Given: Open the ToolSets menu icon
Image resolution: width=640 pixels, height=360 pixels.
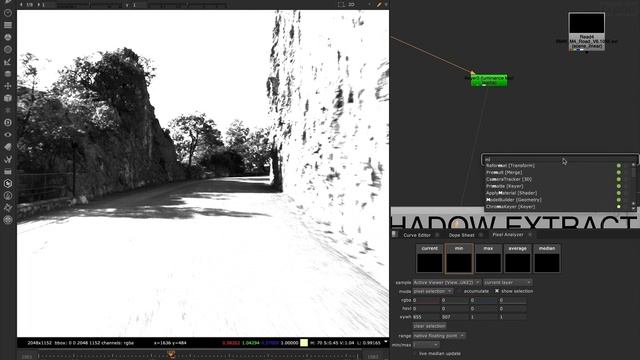Looking at the screenshot, I should (x=8, y=159).
